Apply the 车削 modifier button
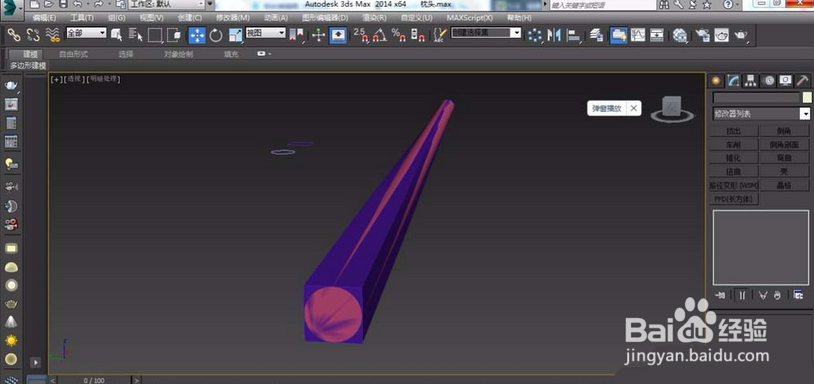 (734, 145)
